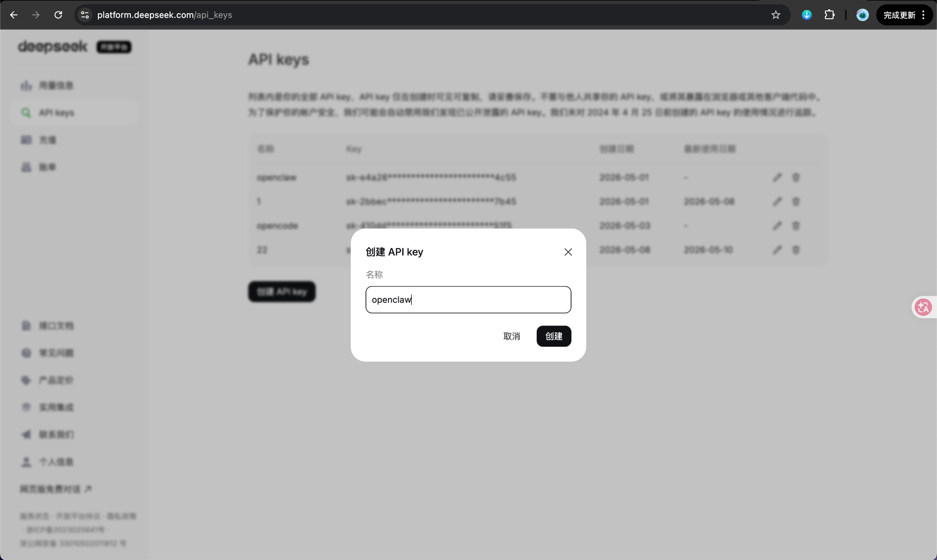The height and width of the screenshot is (560, 937).
Task: Reload the page with the refresh icon
Action: 58,15
